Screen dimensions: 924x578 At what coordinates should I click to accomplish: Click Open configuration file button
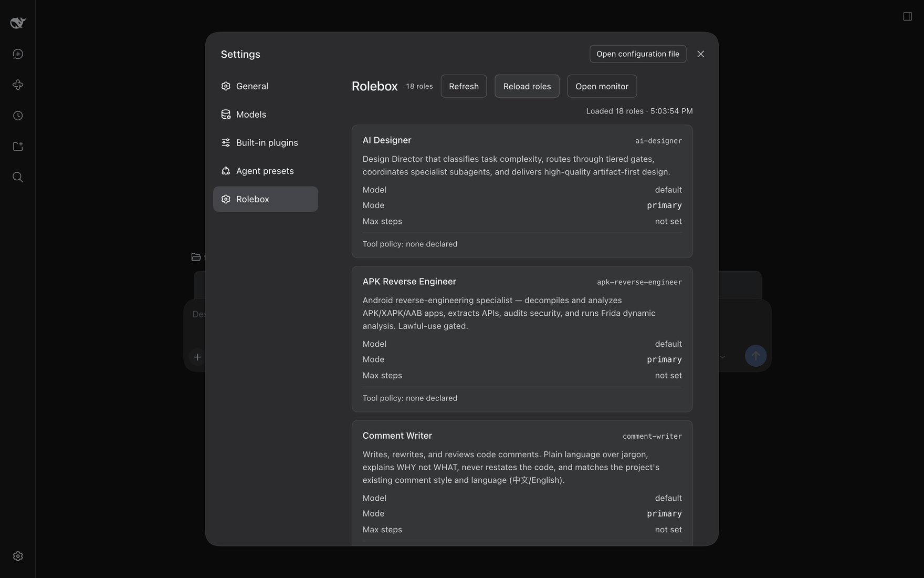(x=637, y=54)
